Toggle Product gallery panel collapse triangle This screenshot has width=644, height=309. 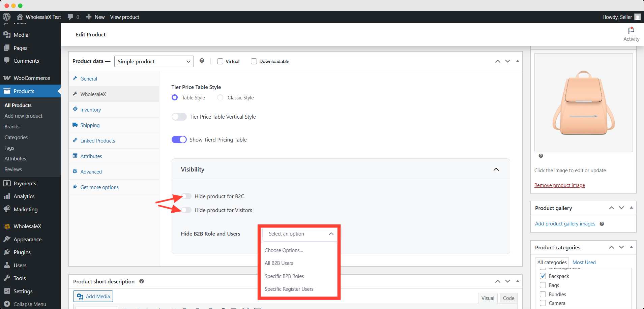pyautogui.click(x=631, y=208)
